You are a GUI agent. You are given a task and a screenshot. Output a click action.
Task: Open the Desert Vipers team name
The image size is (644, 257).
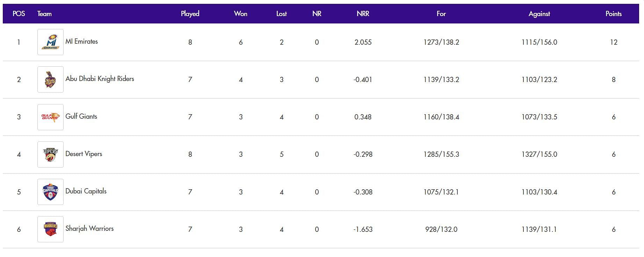point(84,154)
